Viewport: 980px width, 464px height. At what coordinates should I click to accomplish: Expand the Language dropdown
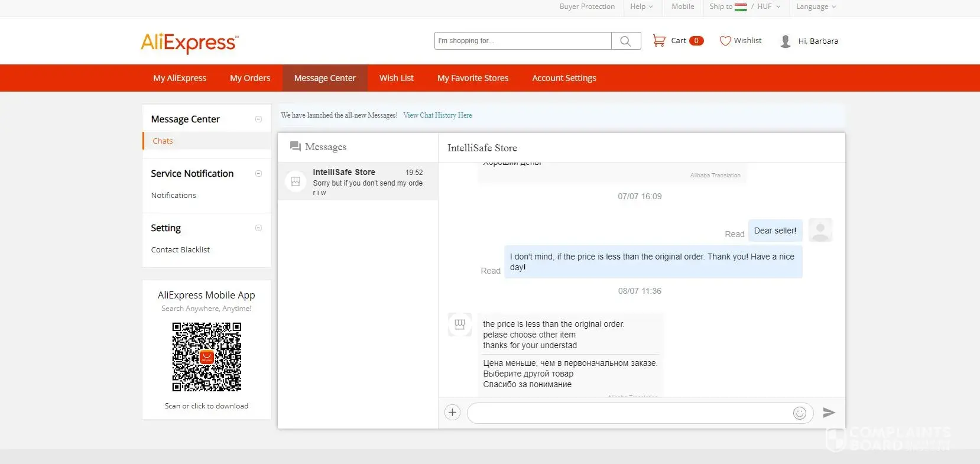click(x=816, y=7)
